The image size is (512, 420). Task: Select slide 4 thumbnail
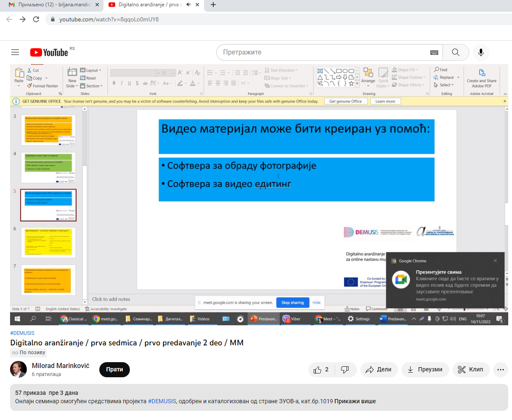click(x=49, y=168)
